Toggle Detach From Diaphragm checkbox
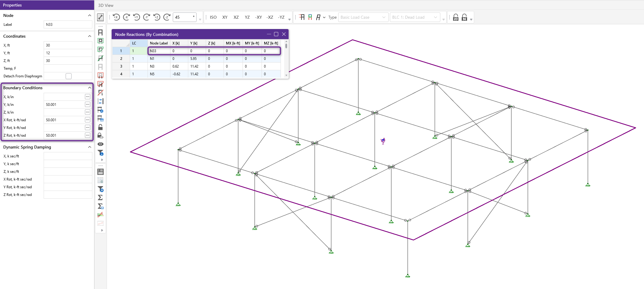644x289 pixels. coord(69,76)
